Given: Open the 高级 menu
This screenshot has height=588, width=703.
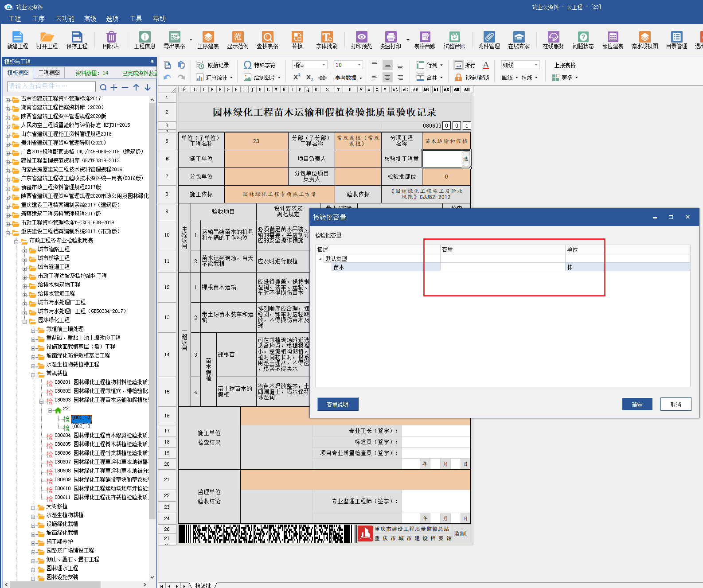Looking at the screenshot, I should (90, 19).
